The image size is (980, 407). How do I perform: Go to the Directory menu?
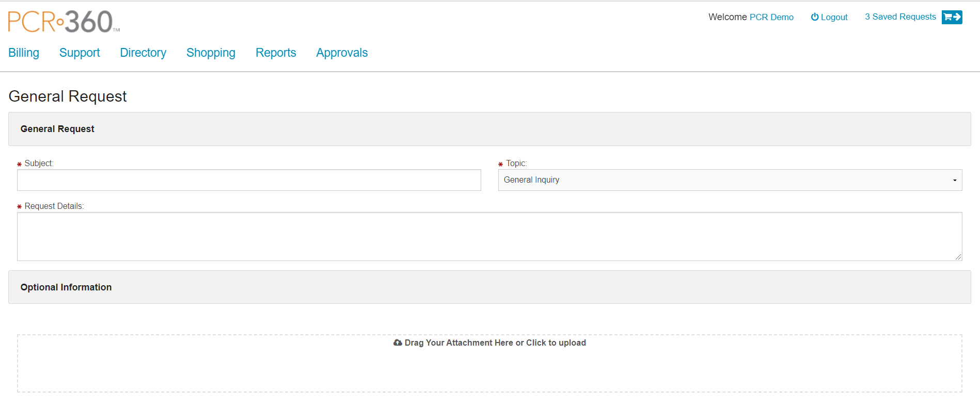[143, 53]
